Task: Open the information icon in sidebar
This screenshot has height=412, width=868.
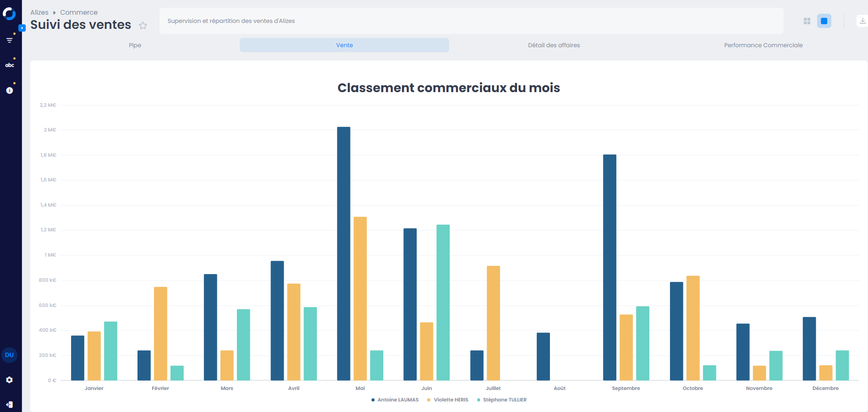Action: point(9,90)
